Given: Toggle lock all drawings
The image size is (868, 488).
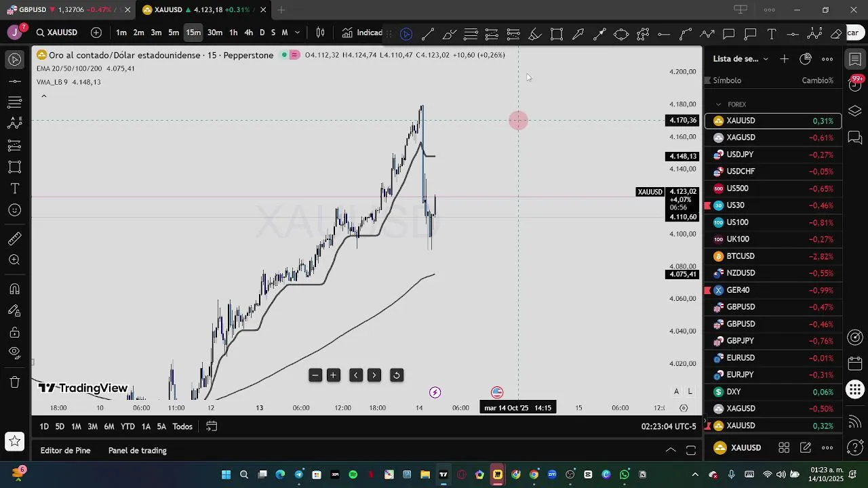Looking at the screenshot, I should [14, 332].
